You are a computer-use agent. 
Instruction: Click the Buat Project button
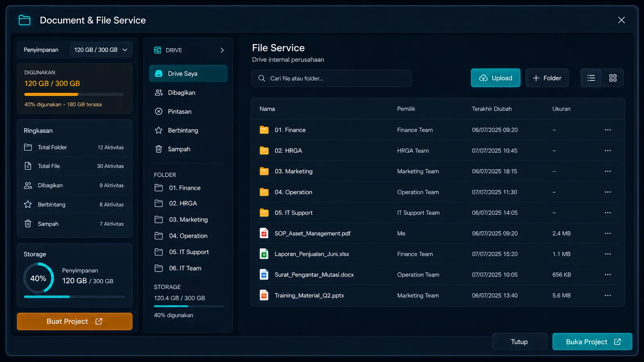pos(74,321)
